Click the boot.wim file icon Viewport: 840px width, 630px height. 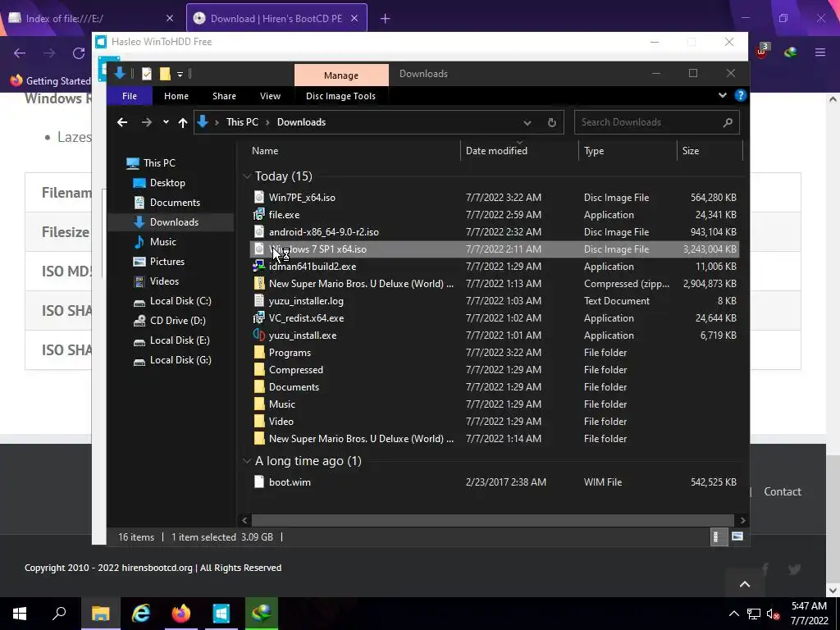[259, 482]
